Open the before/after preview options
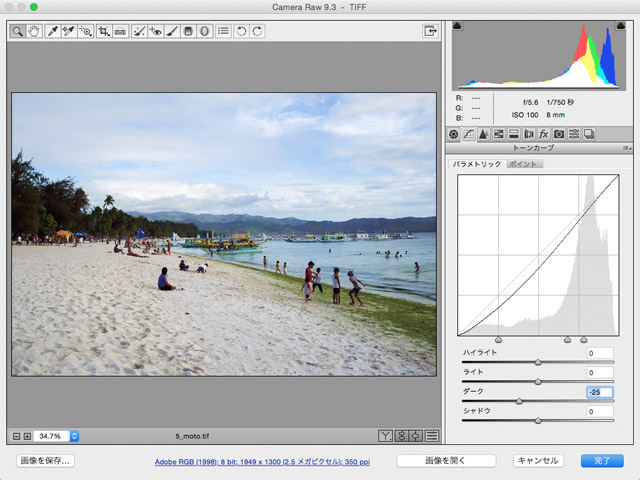640x480 pixels. coord(385,436)
